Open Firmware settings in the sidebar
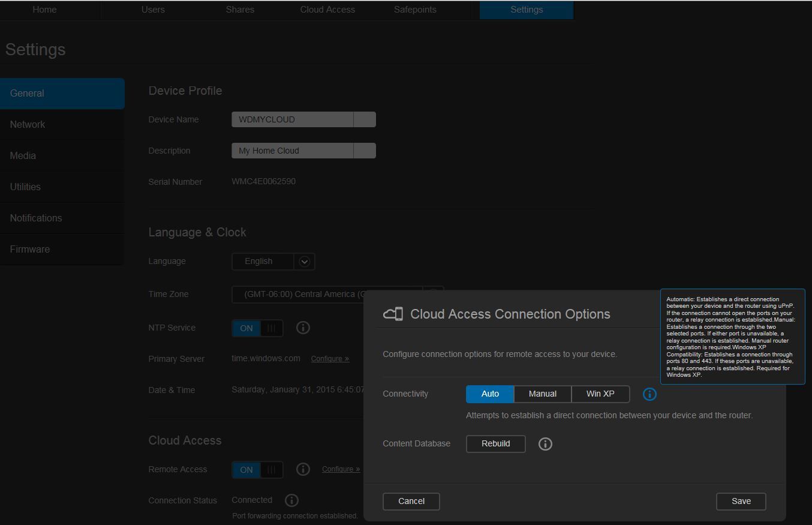The width and height of the screenshot is (812, 525). pos(62,250)
